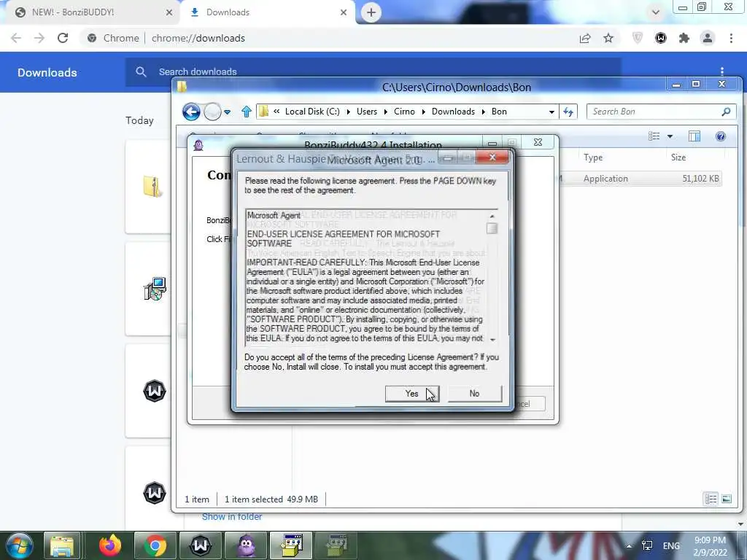Open the Windows Start menu
Screen dimensions: 747x560
pyautogui.click(x=19, y=545)
